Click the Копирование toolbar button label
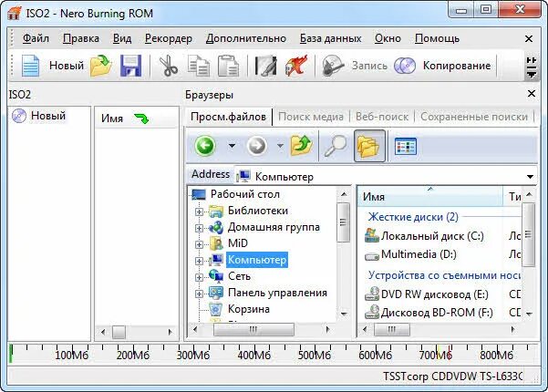Viewport: 548px width, 392px height. tap(457, 66)
